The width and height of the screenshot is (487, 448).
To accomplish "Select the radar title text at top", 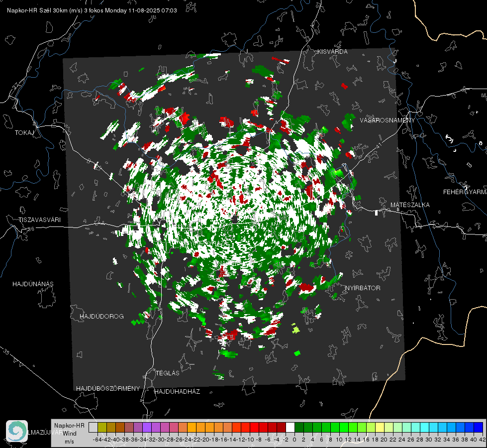I will pyautogui.click(x=92, y=10).
